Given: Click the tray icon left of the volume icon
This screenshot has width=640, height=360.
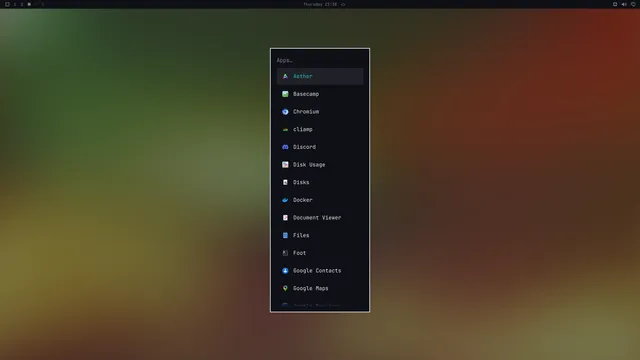Looking at the screenshot, I should pos(615,4).
